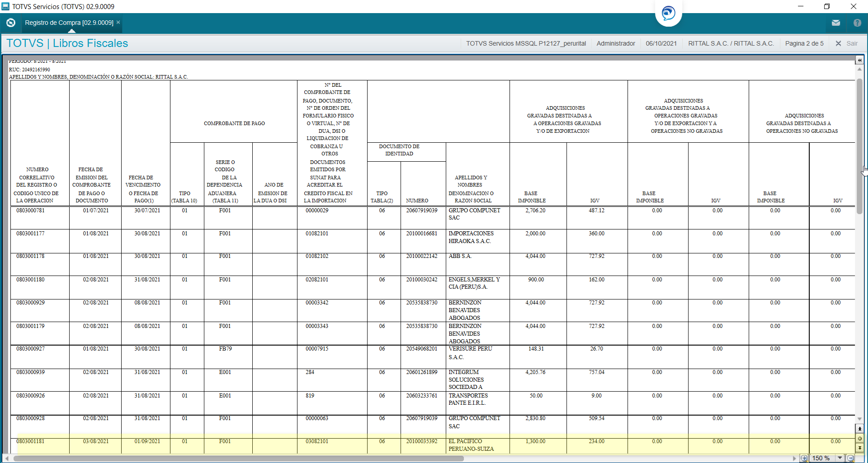The image size is (868, 463).
Task: Click the vertical scrollbar up arrow
Action: 859,70
